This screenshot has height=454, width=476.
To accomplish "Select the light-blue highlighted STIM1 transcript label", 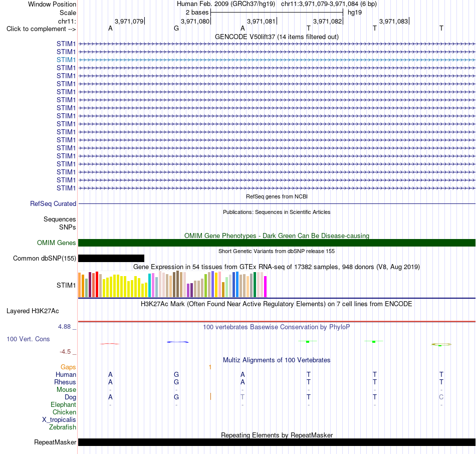I will click(66, 60).
